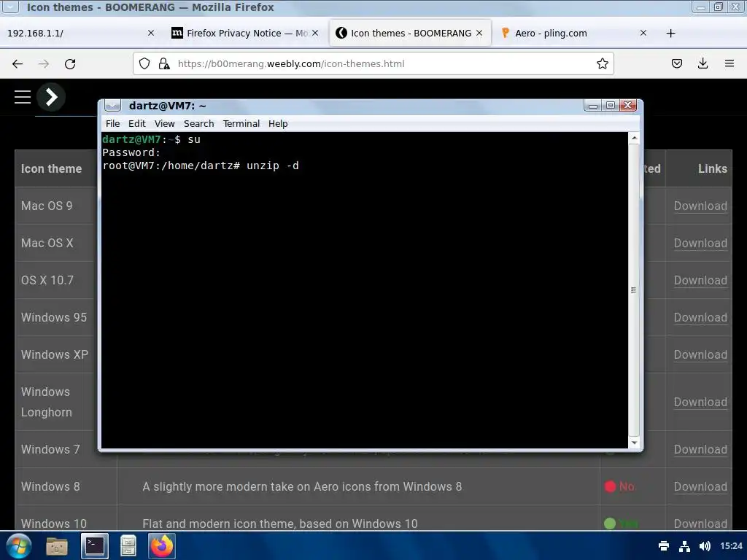Click the 'Password:' line in terminal

point(131,152)
